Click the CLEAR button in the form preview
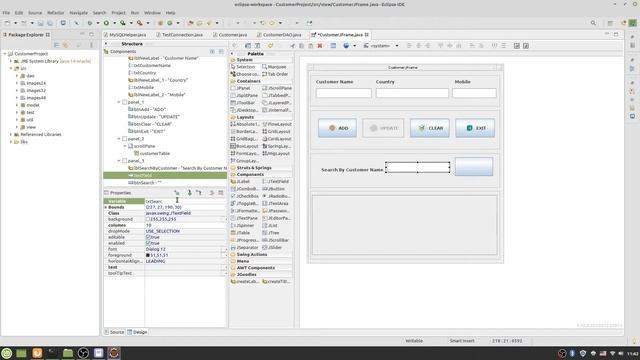 pos(430,128)
